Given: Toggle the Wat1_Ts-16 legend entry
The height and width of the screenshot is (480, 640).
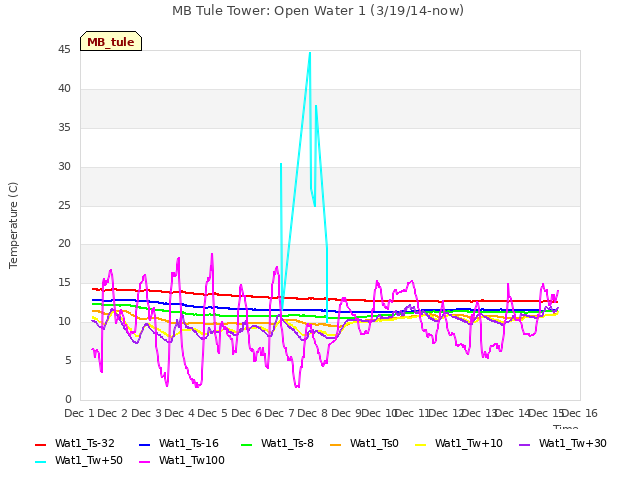Looking at the screenshot, I should pyautogui.click(x=179, y=444).
